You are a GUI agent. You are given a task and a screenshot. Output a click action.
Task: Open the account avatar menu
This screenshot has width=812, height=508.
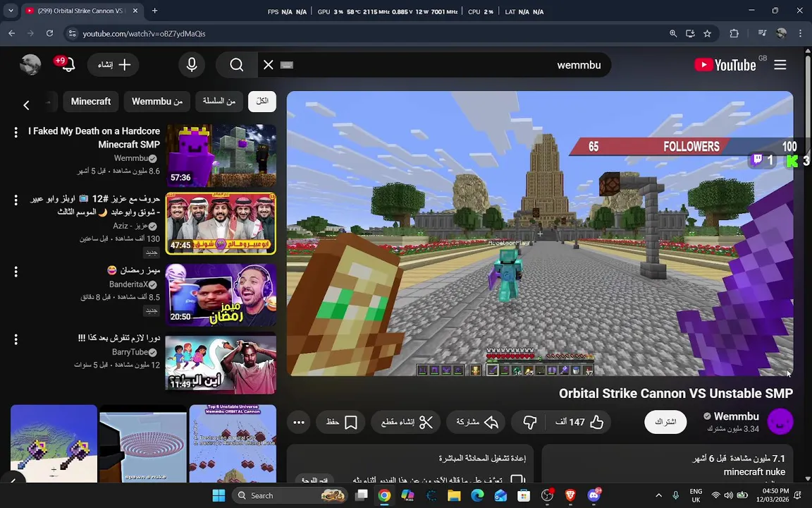coord(30,65)
